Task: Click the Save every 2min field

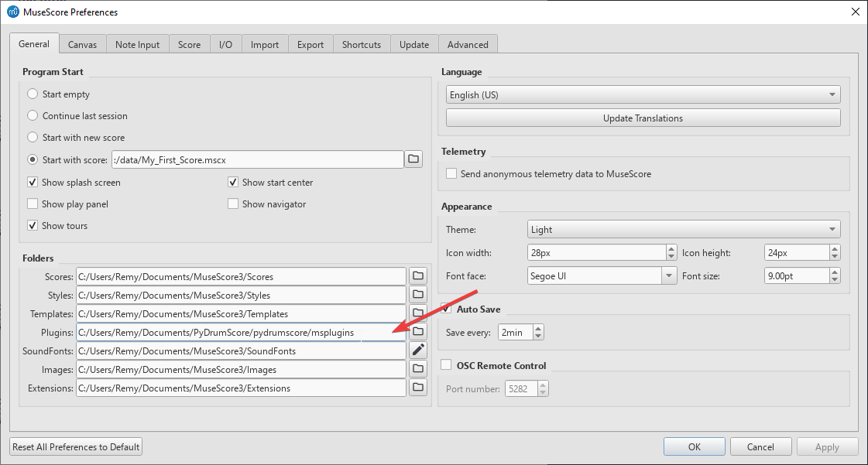Action: (x=516, y=332)
